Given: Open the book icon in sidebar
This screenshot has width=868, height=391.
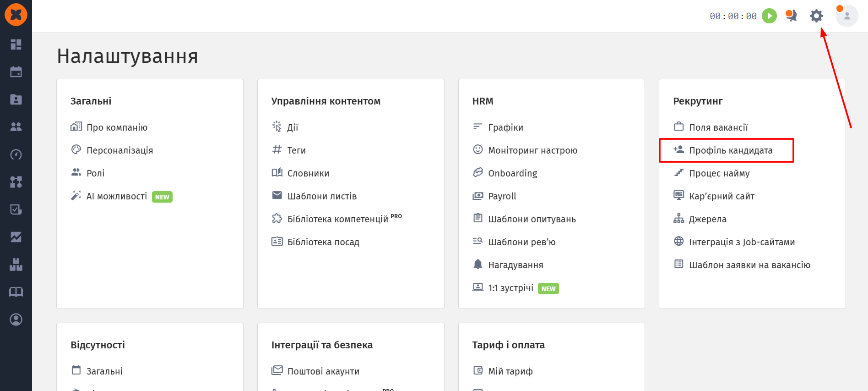Looking at the screenshot, I should point(16,292).
